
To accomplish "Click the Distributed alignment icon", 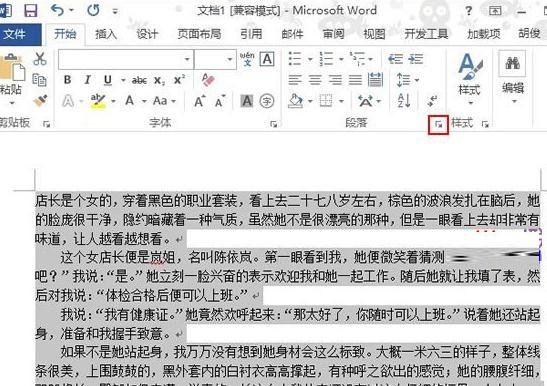I will point(375,80).
